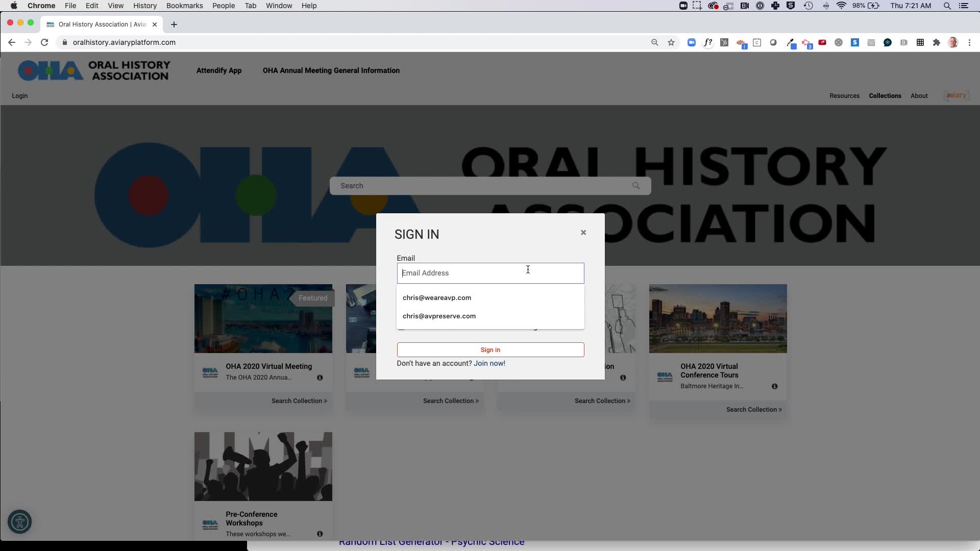The width and height of the screenshot is (980, 551).
Task: Open the Resources navigation item
Action: coord(844,96)
